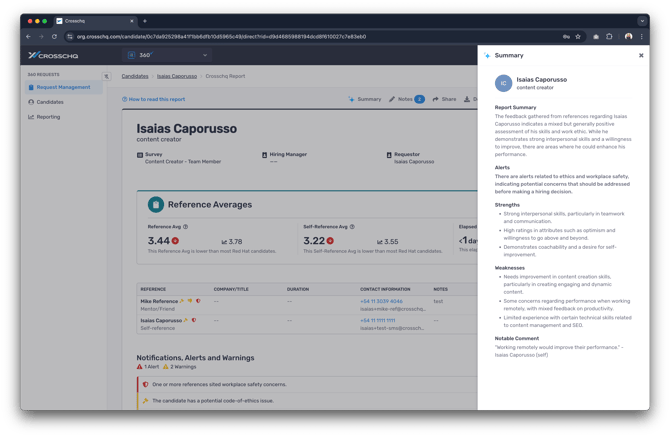Open a new browser tab
This screenshot has width=670, height=437.
(x=145, y=20)
